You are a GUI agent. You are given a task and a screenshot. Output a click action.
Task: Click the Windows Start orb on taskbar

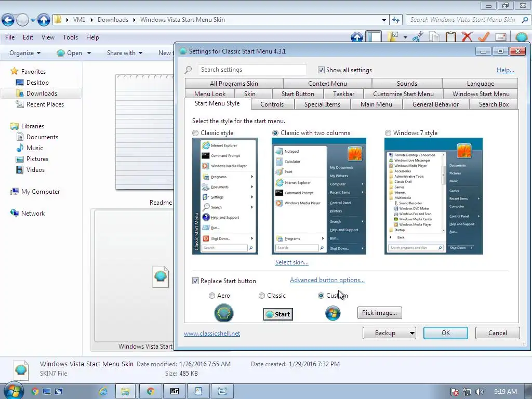[x=13, y=391]
